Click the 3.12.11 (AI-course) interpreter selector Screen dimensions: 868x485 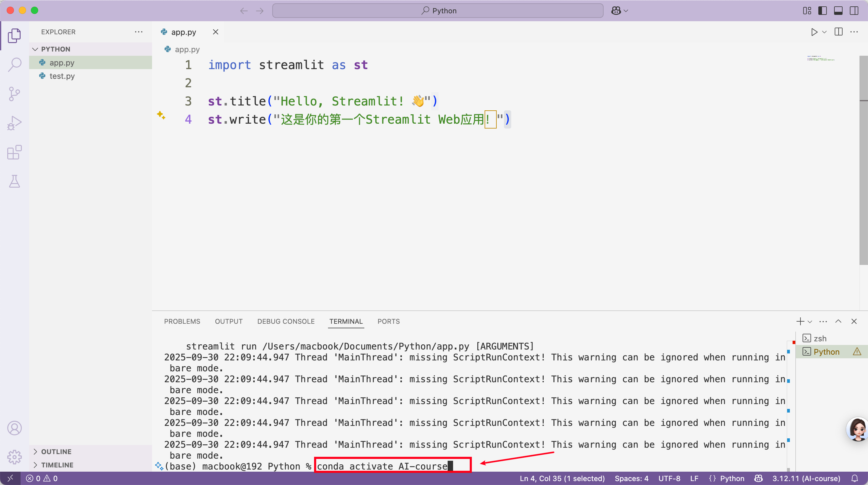pos(806,478)
